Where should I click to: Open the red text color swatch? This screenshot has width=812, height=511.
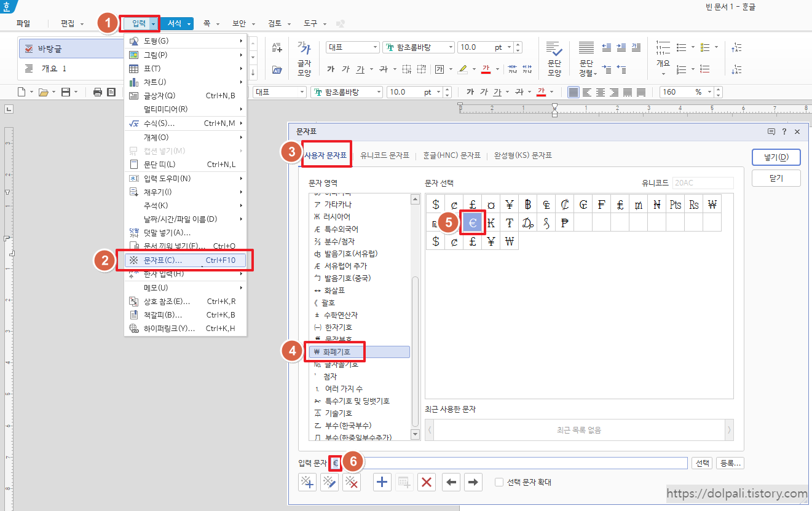pyautogui.click(x=484, y=69)
